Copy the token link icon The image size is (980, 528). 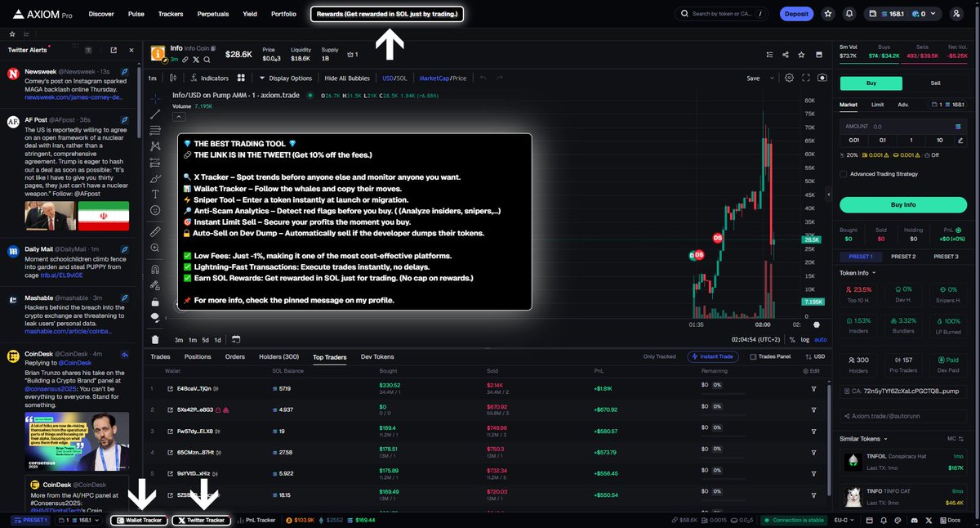click(x=185, y=60)
